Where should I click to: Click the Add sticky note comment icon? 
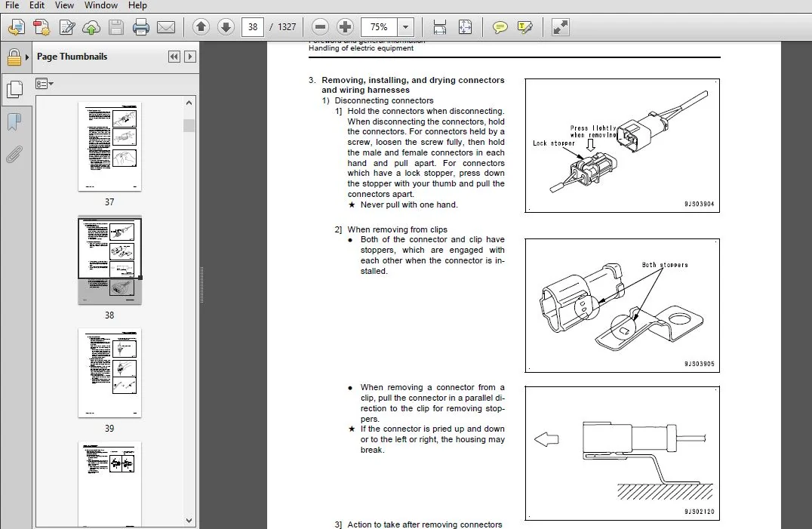(x=500, y=27)
